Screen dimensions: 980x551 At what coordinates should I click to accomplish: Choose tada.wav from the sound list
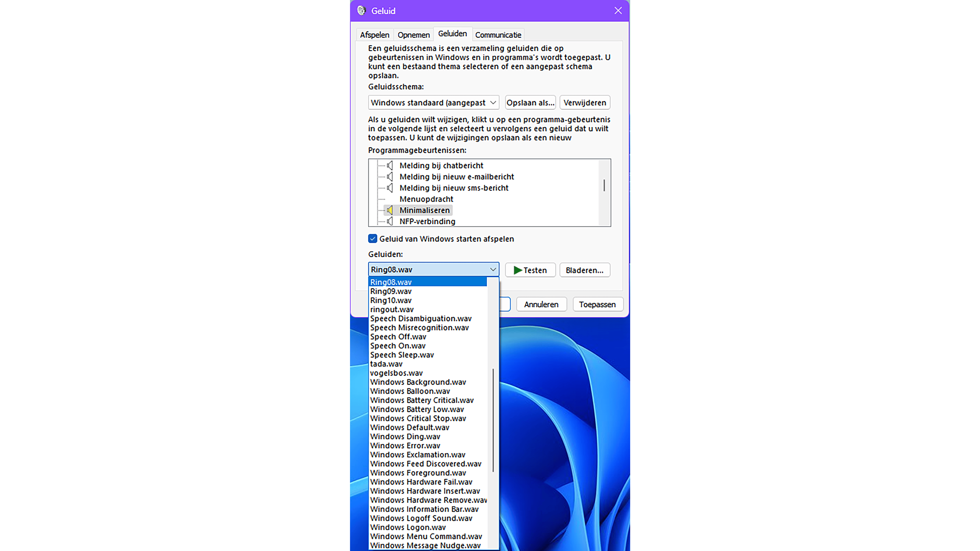point(386,364)
